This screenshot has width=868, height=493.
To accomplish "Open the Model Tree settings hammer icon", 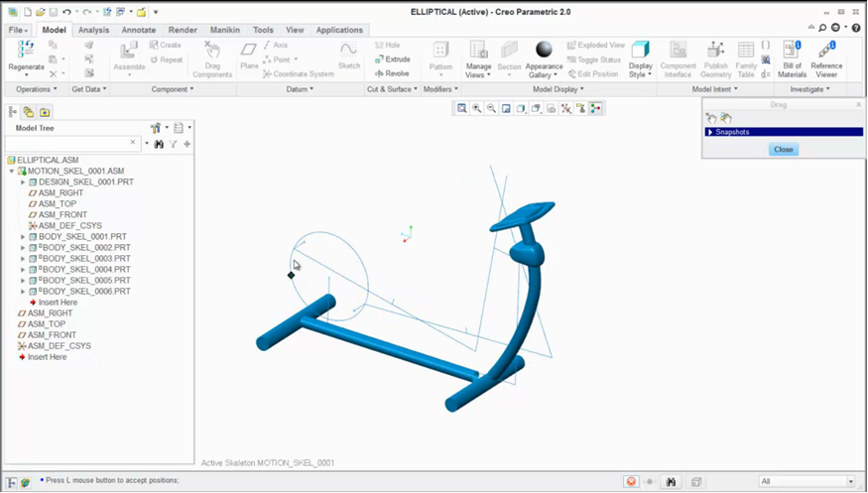I will pos(156,128).
